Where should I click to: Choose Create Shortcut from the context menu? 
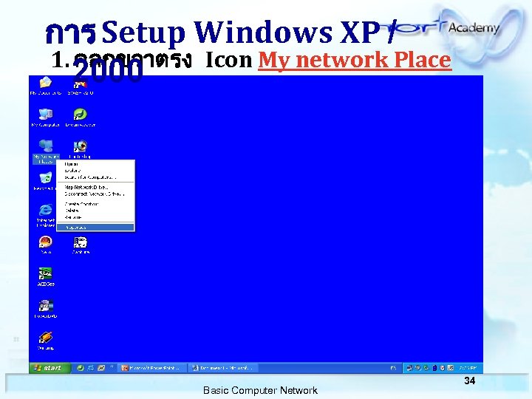pyautogui.click(x=95, y=204)
